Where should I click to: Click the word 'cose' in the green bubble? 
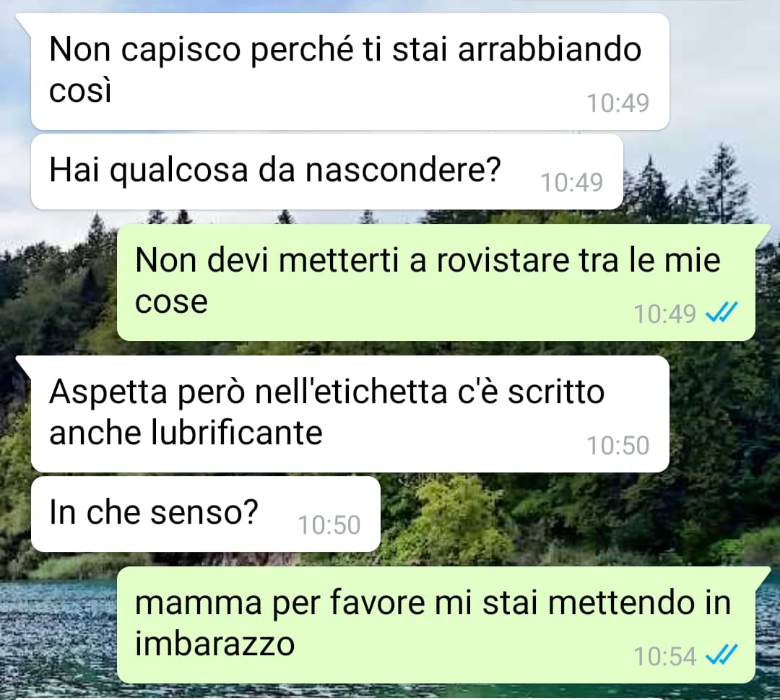pyautogui.click(x=171, y=301)
